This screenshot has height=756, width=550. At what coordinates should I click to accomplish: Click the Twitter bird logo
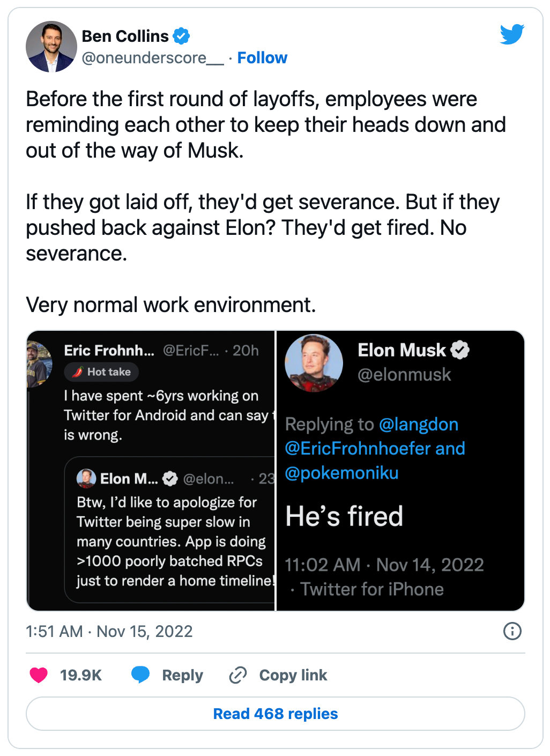[x=512, y=34]
